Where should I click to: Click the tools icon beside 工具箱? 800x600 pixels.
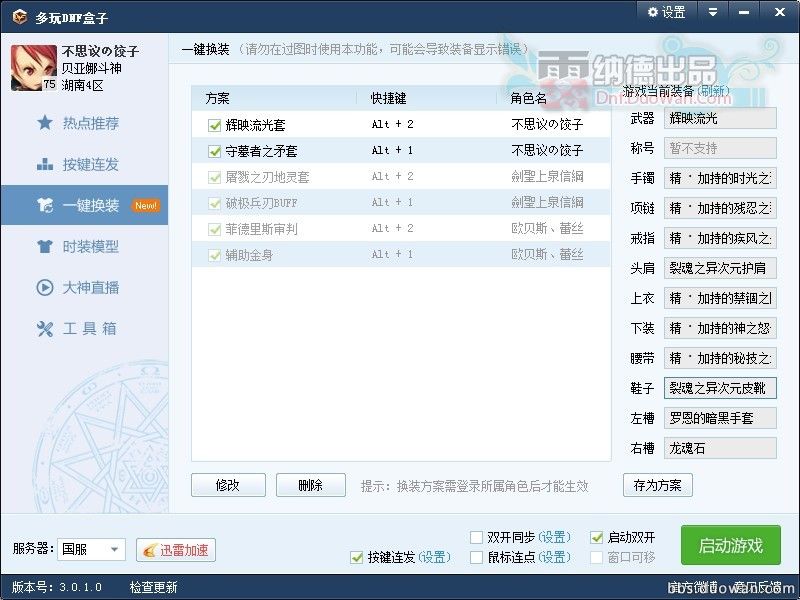point(45,329)
